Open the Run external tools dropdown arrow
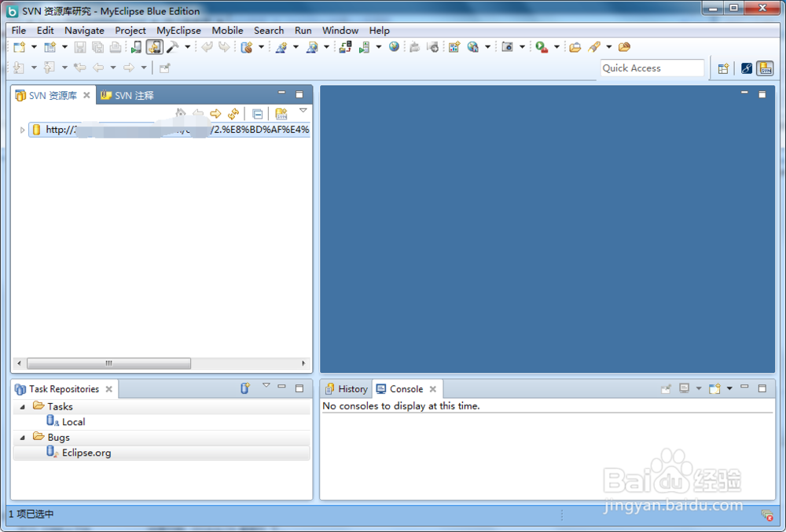Viewport: 786px width, 532px height. (556, 47)
